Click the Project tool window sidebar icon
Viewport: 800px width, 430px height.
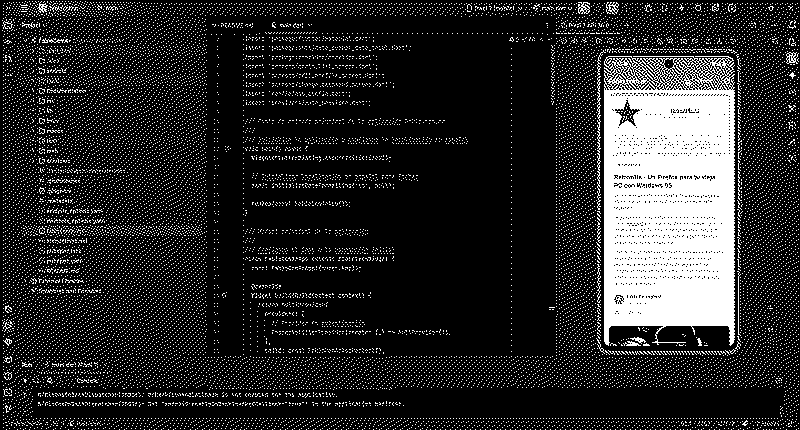[x=8, y=27]
